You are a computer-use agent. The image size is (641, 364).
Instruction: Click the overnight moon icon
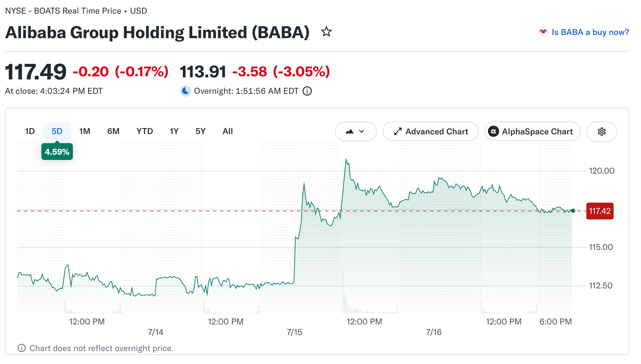point(185,91)
